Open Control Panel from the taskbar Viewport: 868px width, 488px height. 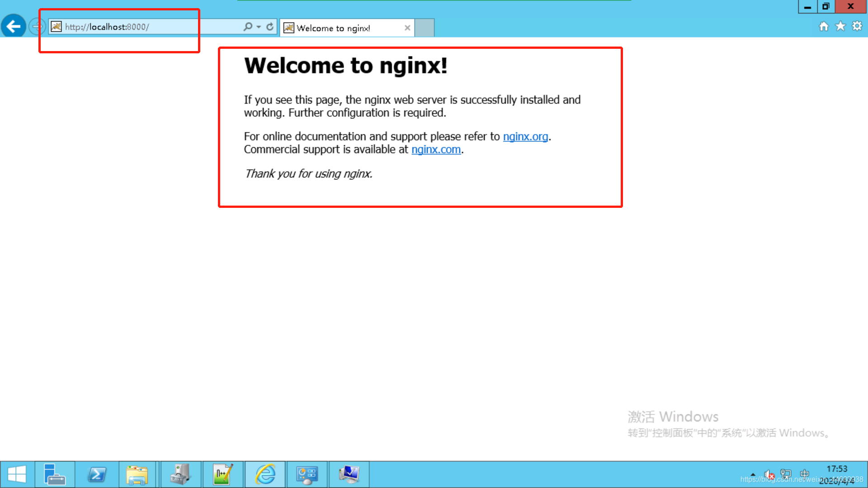307,474
